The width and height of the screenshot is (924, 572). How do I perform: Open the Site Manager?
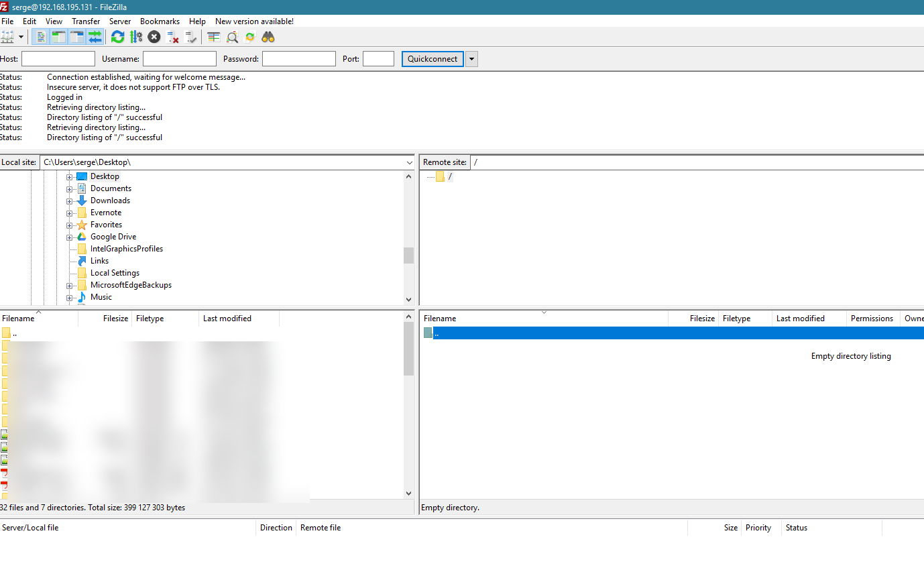pyautogui.click(x=8, y=37)
